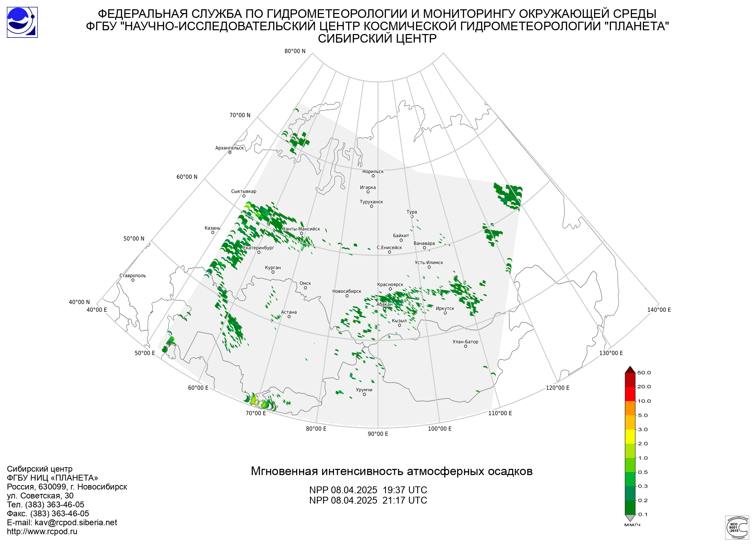Click the Урумчи city label
756x550 pixels.
point(364,390)
